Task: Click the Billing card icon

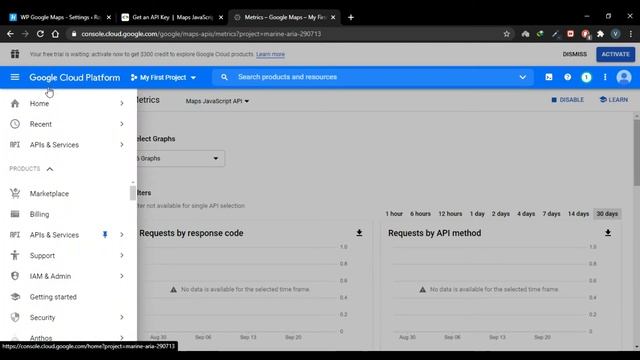Action: (x=15, y=214)
